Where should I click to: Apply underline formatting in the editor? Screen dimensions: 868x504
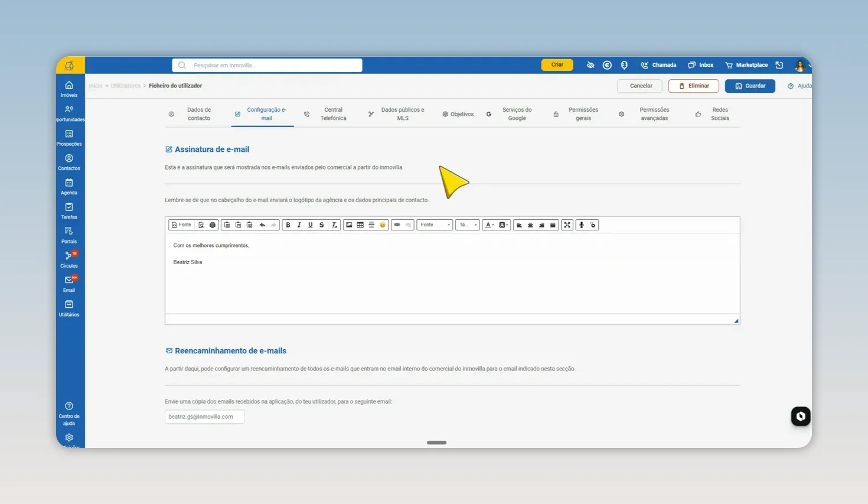click(x=311, y=225)
